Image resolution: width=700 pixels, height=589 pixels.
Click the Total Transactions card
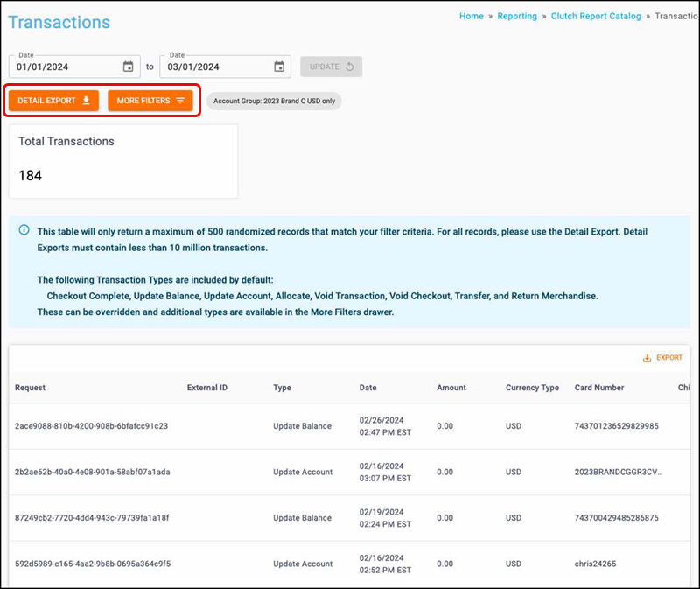pos(123,161)
